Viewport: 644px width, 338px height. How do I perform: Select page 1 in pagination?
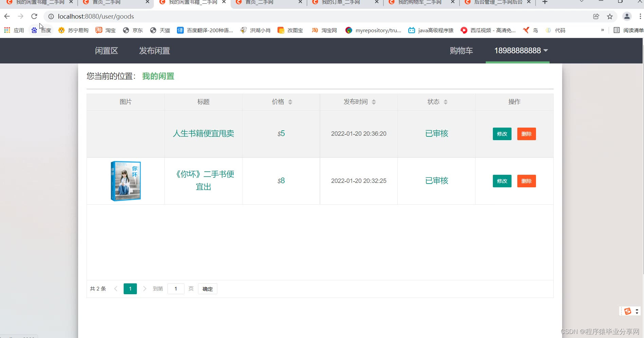click(x=130, y=289)
